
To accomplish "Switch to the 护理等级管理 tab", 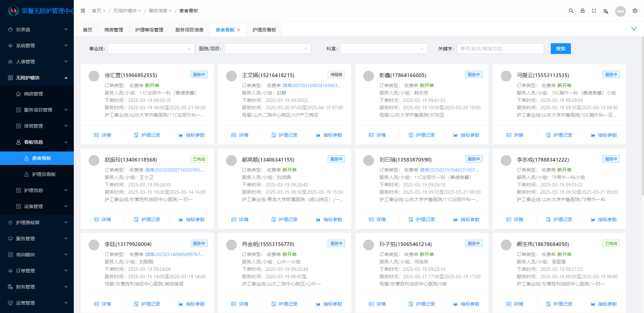I will point(149,30).
